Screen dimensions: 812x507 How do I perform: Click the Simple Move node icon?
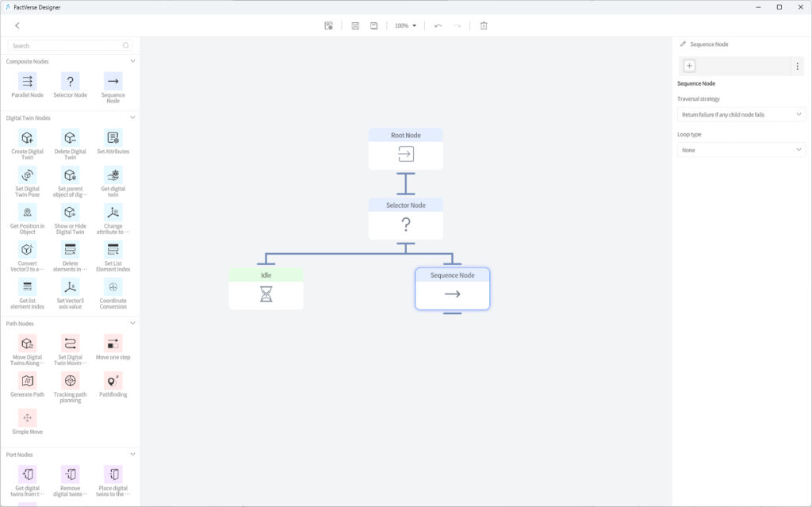(x=28, y=418)
